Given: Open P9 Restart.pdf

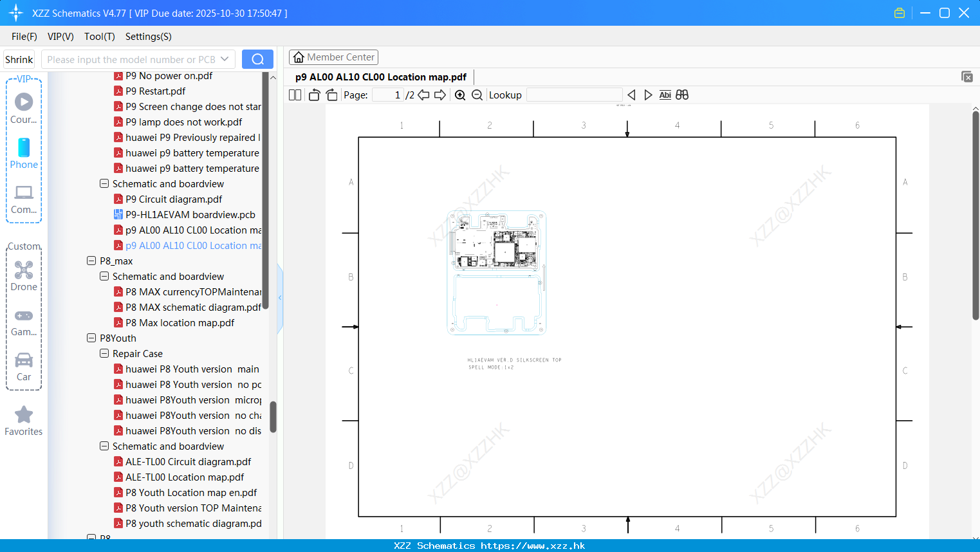Looking at the screenshot, I should pyautogui.click(x=156, y=91).
